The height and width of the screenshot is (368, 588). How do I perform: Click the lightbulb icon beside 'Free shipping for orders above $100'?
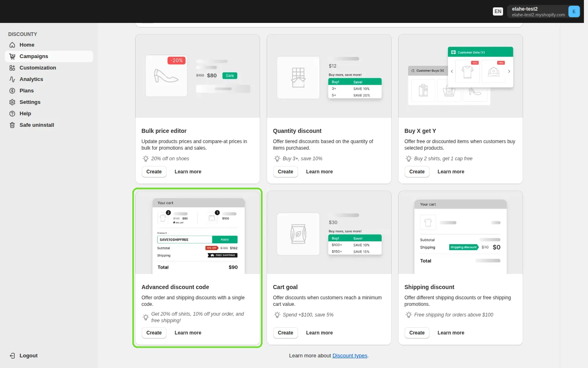[x=409, y=315]
